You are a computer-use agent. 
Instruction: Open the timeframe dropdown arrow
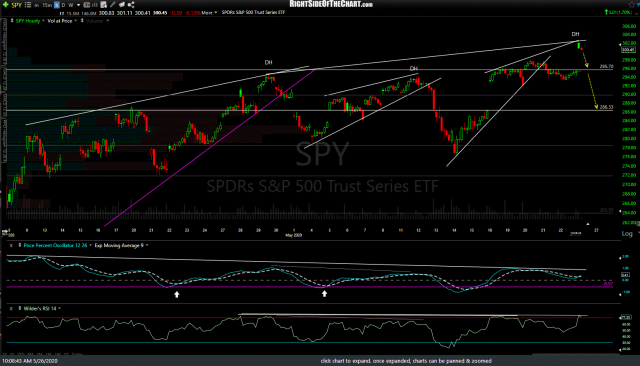coord(78,5)
